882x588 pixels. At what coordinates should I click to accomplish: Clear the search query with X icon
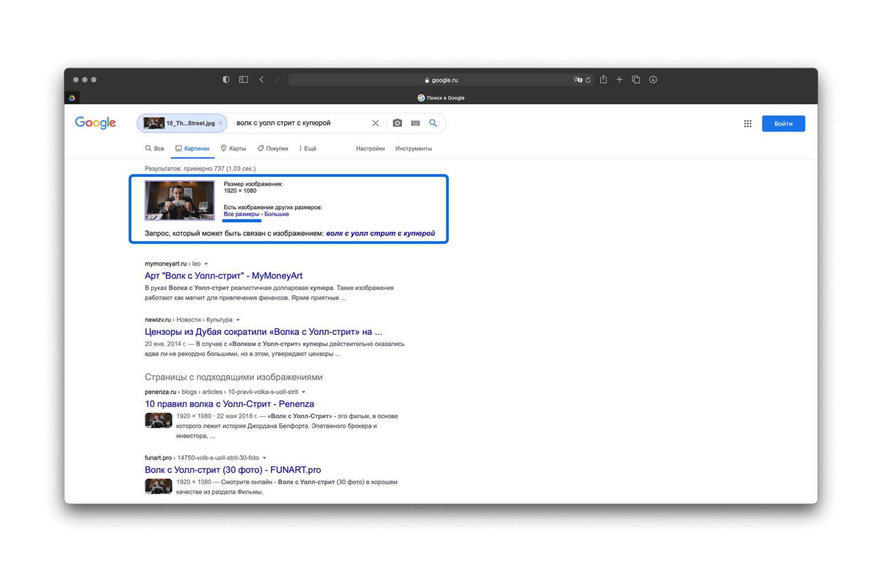point(375,123)
